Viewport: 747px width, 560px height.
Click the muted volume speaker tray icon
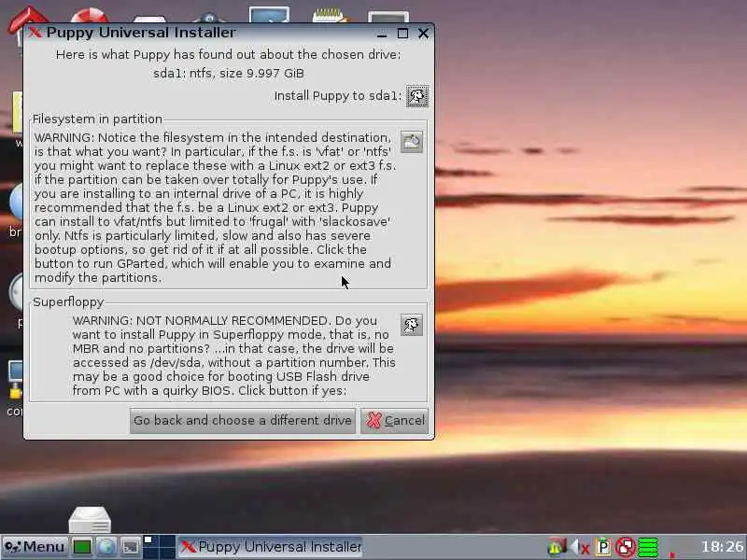[580, 547]
